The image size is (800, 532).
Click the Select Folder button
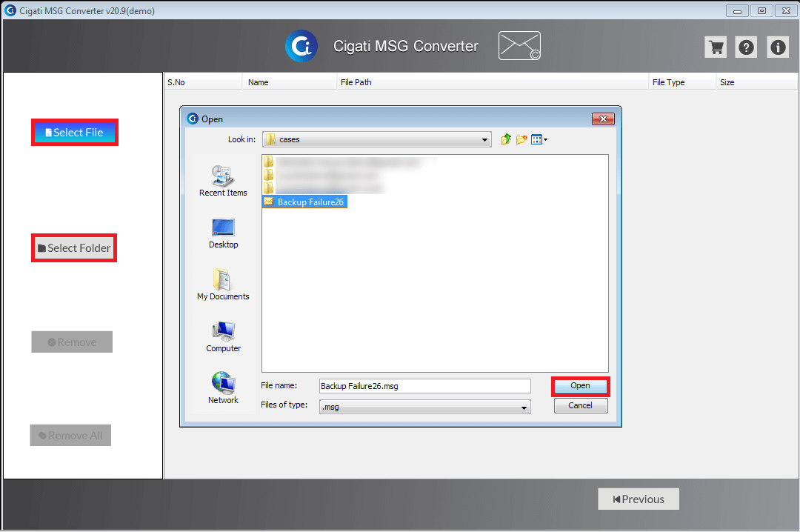pos(75,248)
